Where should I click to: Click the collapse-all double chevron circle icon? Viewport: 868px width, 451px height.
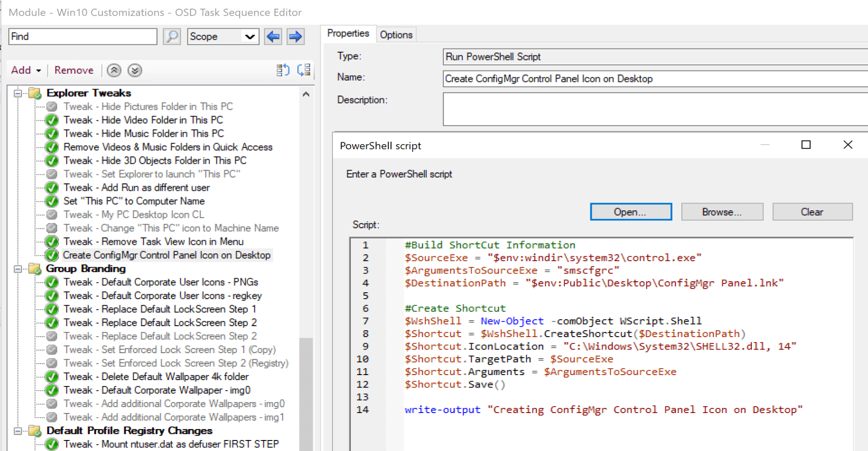pyautogui.click(x=113, y=70)
